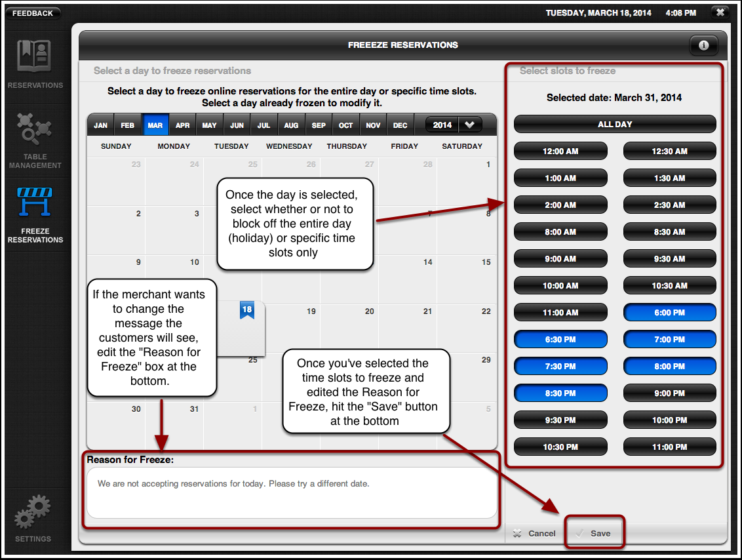
Task: Select the ALL DAY freeze option
Action: click(614, 124)
